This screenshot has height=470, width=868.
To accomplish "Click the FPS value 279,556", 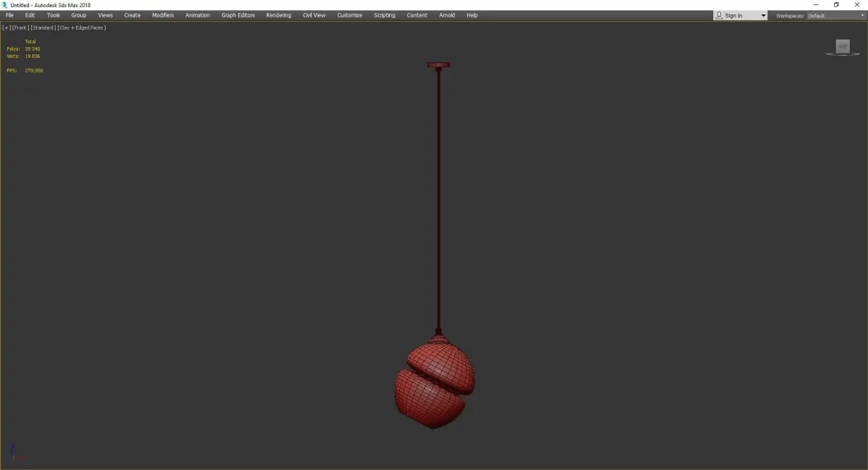I will click(x=34, y=70).
